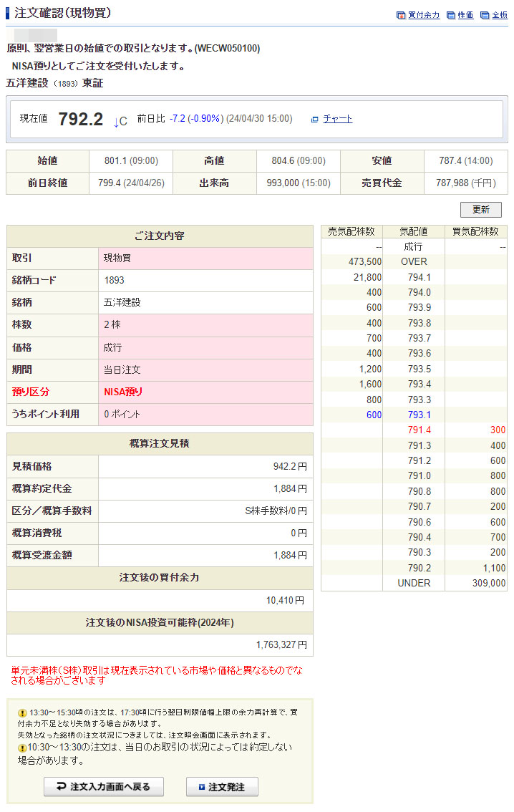Click the blue title bar marker
Viewport: 514px width, 812px height.
[x=8, y=14]
